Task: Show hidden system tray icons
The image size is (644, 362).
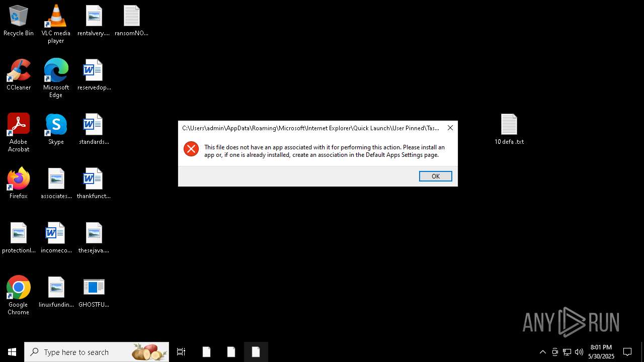Action: click(x=543, y=352)
